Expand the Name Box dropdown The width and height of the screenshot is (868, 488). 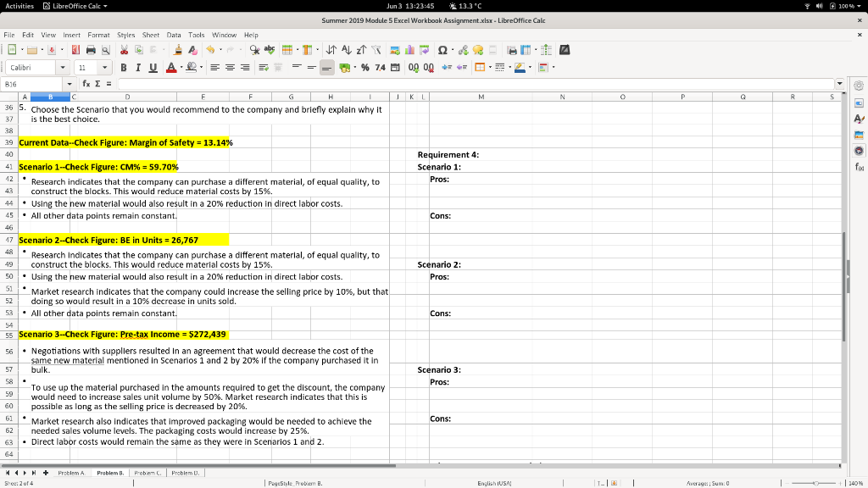70,84
